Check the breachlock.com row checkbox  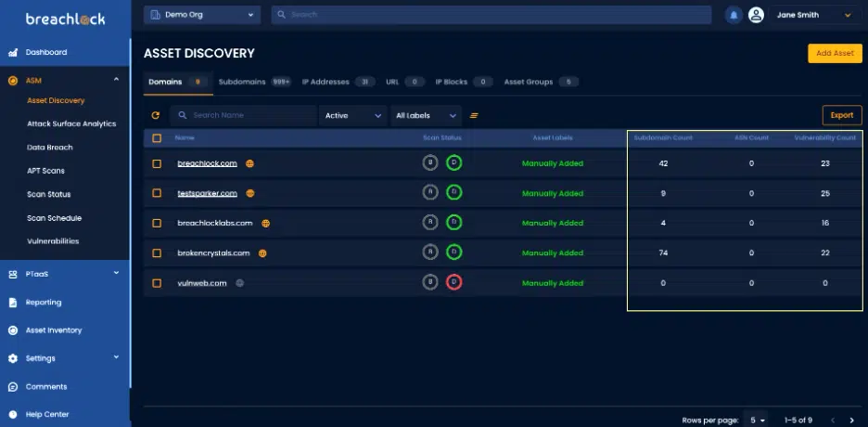[157, 163]
